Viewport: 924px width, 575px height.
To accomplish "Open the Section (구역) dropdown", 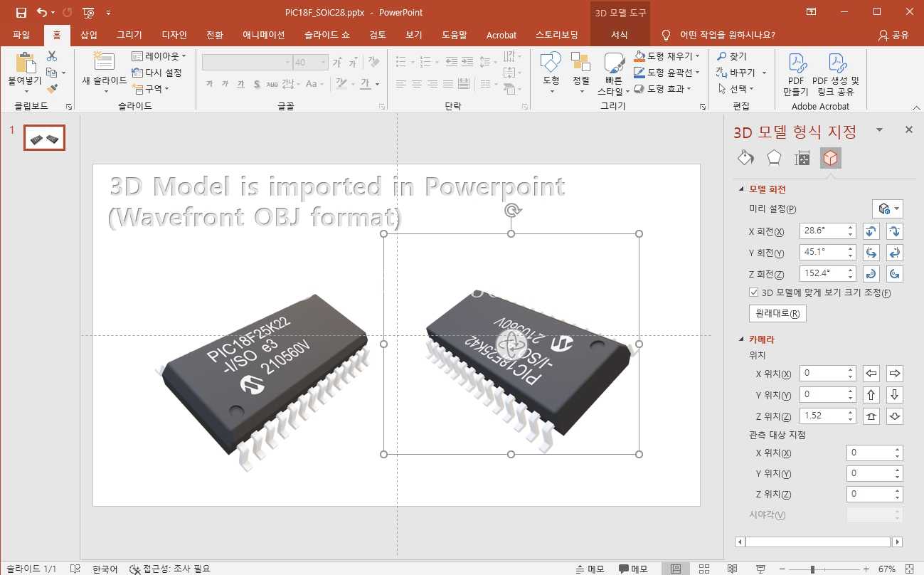I will (x=151, y=89).
